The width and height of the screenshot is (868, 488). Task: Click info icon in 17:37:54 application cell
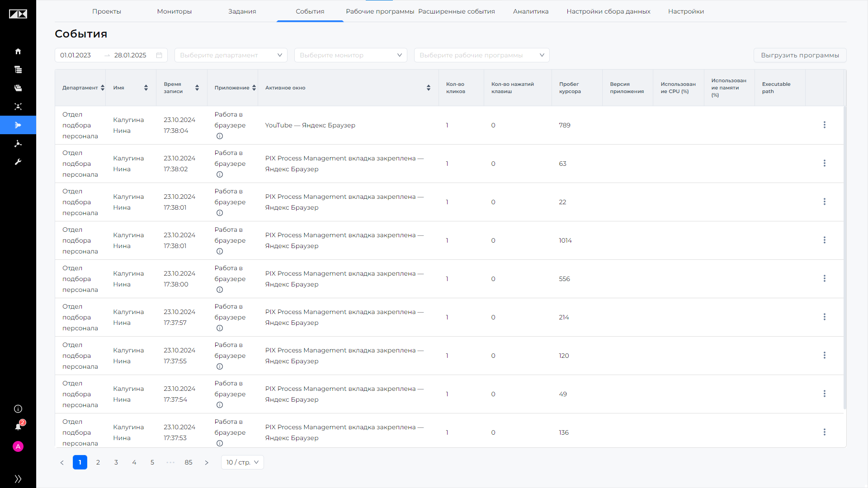[x=220, y=405]
